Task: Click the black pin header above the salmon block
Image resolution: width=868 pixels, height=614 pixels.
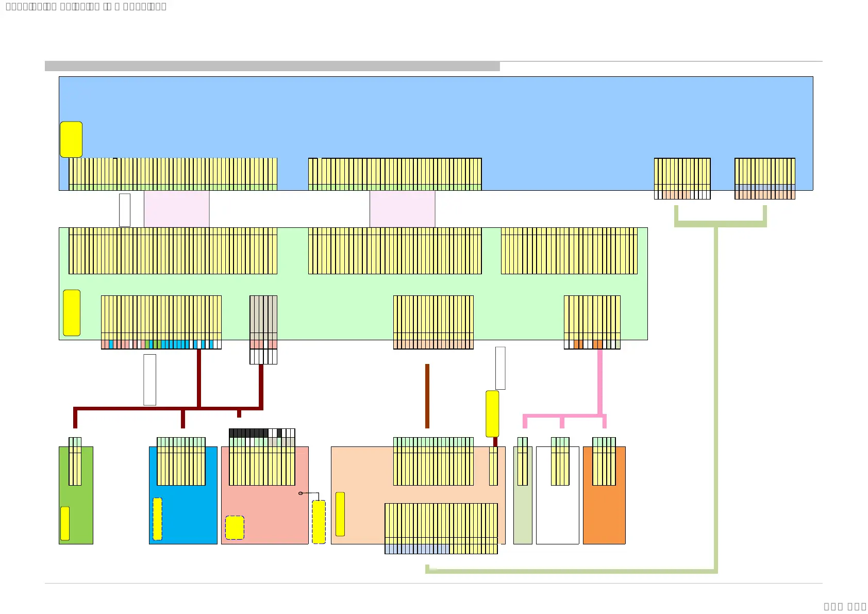Action: point(262,433)
